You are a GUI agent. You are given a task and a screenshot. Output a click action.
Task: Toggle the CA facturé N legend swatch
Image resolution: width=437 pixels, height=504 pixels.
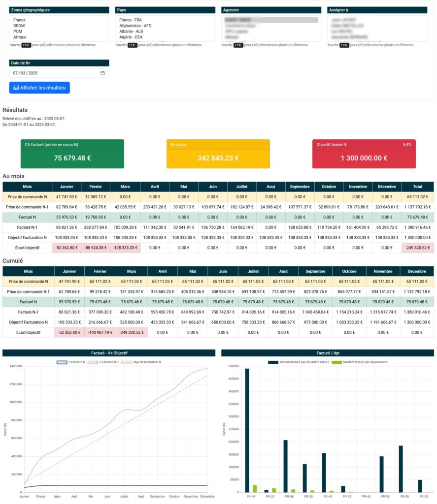[x=62, y=362]
